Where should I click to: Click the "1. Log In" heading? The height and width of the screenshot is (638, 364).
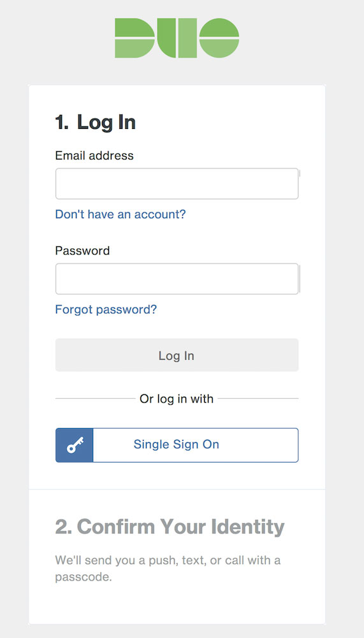pyautogui.click(x=95, y=122)
